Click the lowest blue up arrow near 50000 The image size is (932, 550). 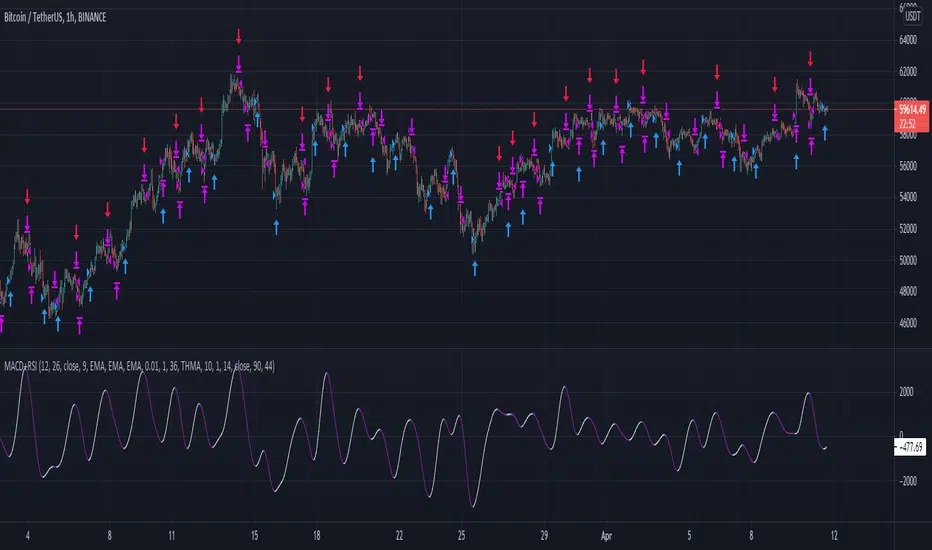(x=475, y=268)
